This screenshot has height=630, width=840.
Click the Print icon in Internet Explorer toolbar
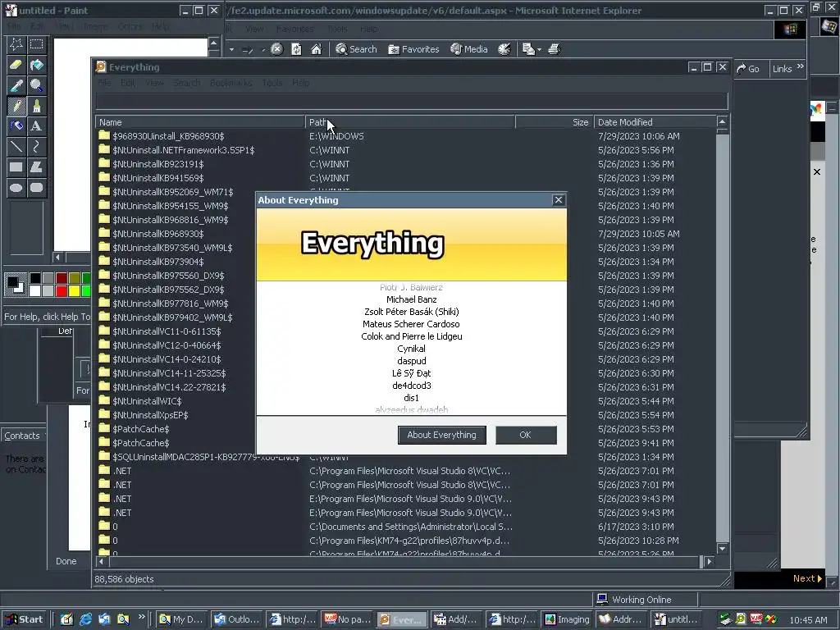click(x=555, y=49)
